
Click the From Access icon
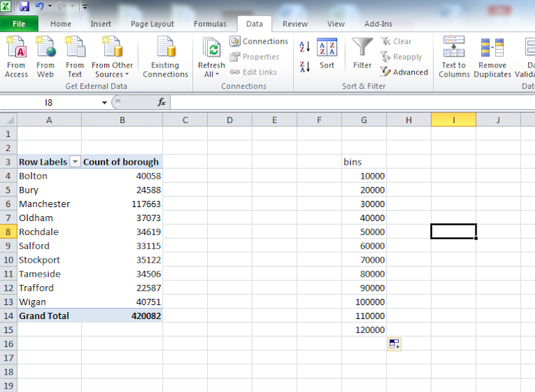[16, 49]
